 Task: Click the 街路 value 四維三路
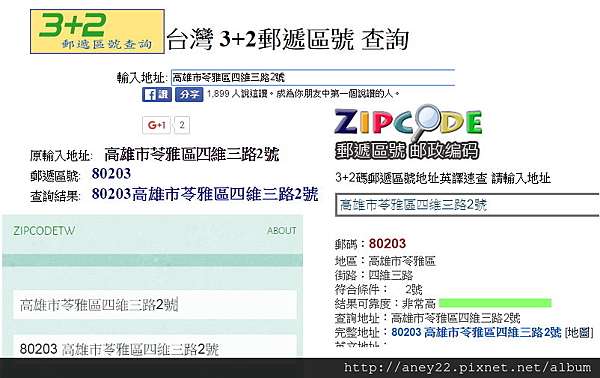pos(391,275)
